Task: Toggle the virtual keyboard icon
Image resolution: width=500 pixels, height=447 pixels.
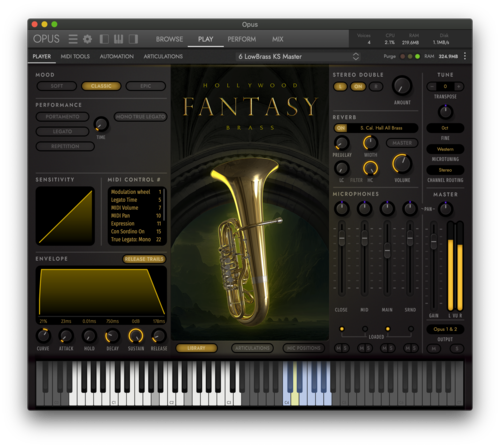Action: [x=118, y=39]
